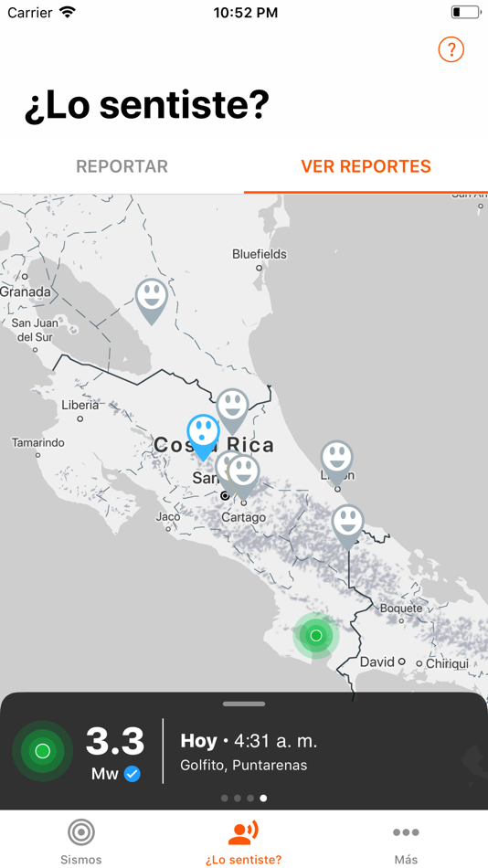Tap the San Juan del Sur label
The image size is (488, 868).
pyautogui.click(x=35, y=329)
